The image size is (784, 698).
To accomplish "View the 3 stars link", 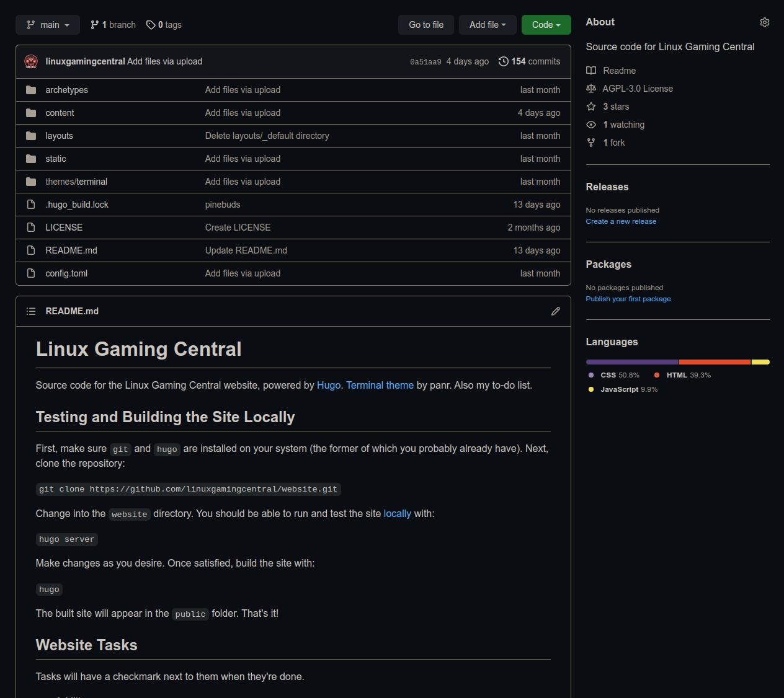I will tap(616, 107).
